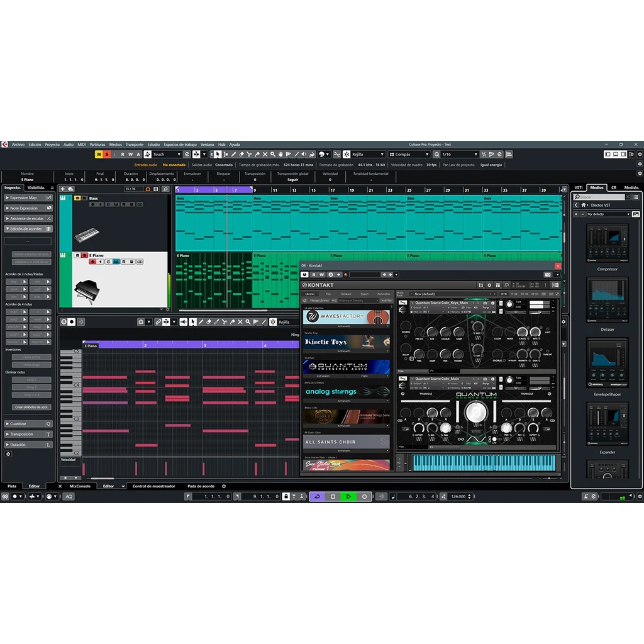Open the Control de muestreador tab
644x644 pixels.
point(153,486)
